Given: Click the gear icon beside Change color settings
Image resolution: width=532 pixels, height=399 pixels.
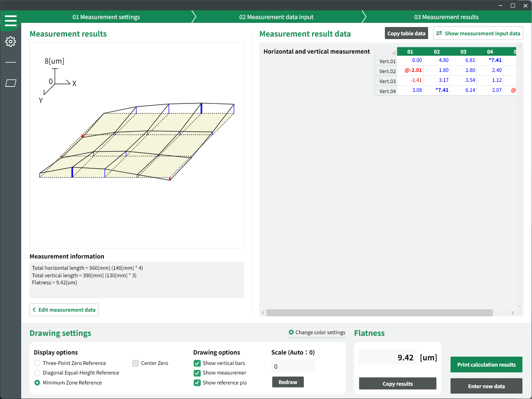Looking at the screenshot, I should pos(291,332).
